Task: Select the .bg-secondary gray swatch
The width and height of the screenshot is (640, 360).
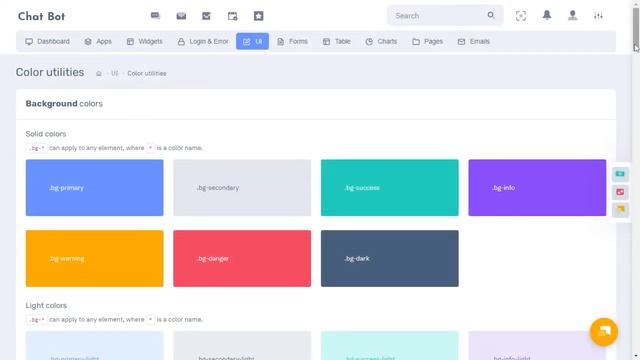Action: 242,188
